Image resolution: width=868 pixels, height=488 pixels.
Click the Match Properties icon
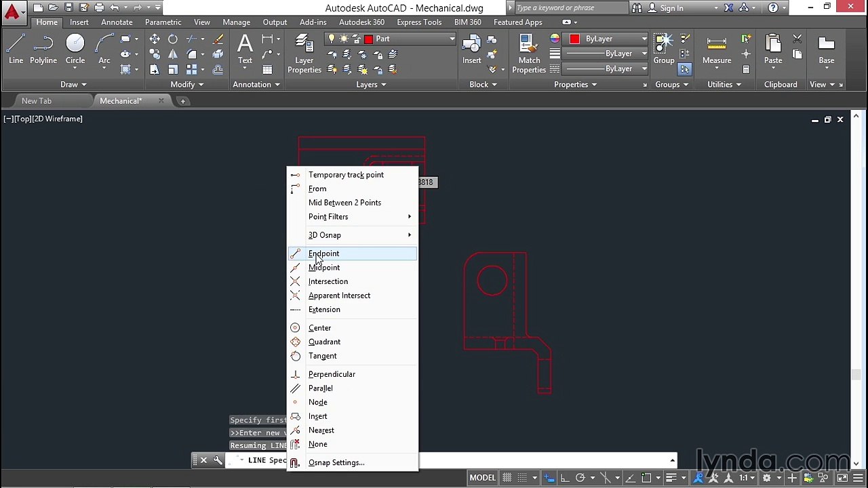coord(529,54)
